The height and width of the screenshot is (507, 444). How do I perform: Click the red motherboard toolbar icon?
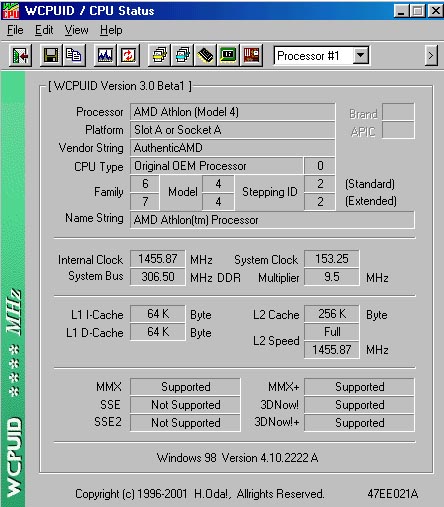point(251,55)
